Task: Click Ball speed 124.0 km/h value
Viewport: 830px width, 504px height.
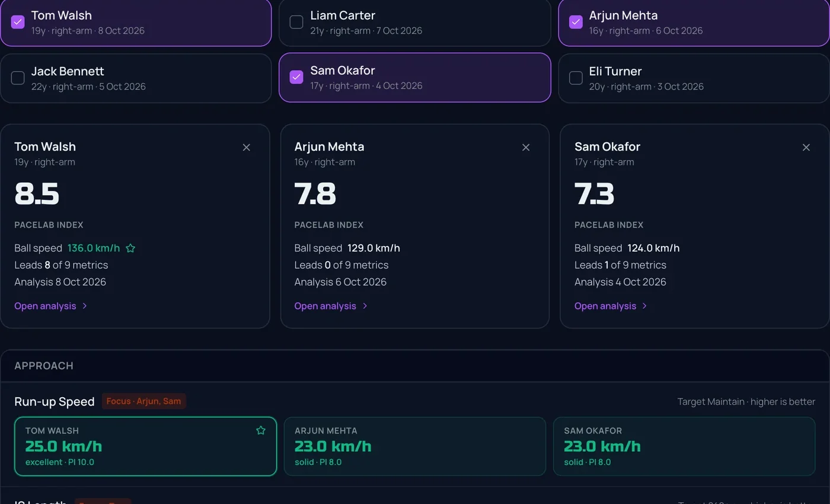Action: click(x=653, y=248)
